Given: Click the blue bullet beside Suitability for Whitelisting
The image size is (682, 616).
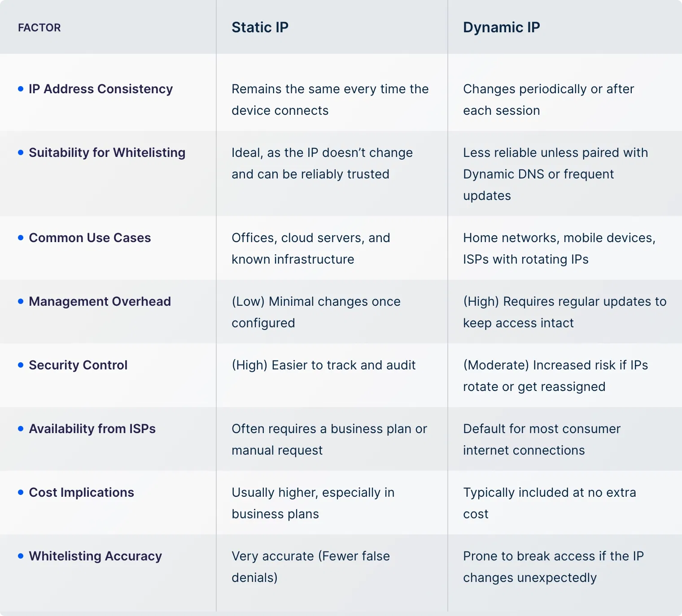Looking at the screenshot, I should (x=21, y=152).
